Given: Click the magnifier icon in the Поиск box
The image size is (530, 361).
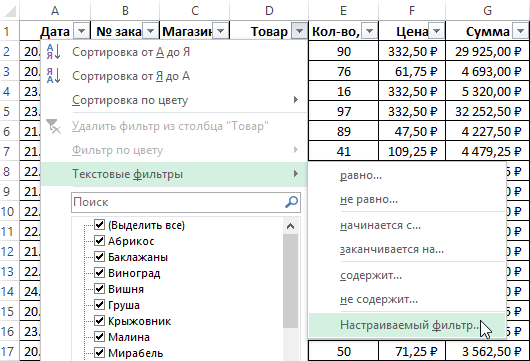Looking at the screenshot, I should click(291, 202).
